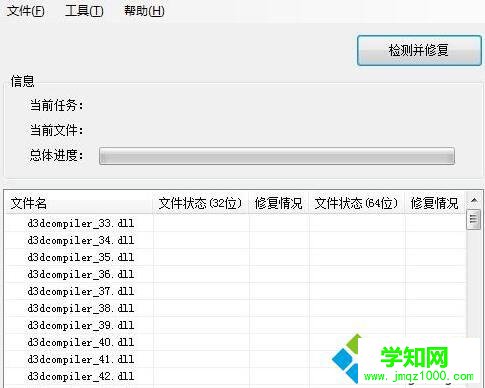Select d3dcompiler_38.dll row
Viewport: 485px width, 388px height.
235,308
